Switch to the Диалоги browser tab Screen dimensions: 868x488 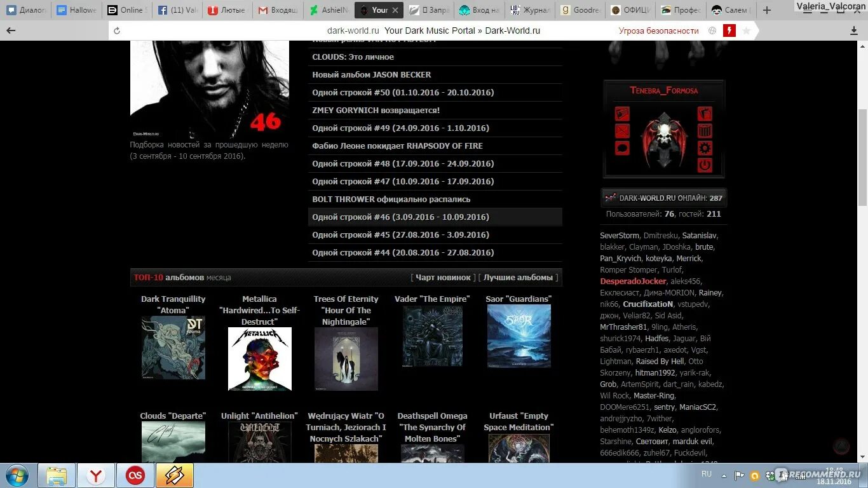coord(26,10)
